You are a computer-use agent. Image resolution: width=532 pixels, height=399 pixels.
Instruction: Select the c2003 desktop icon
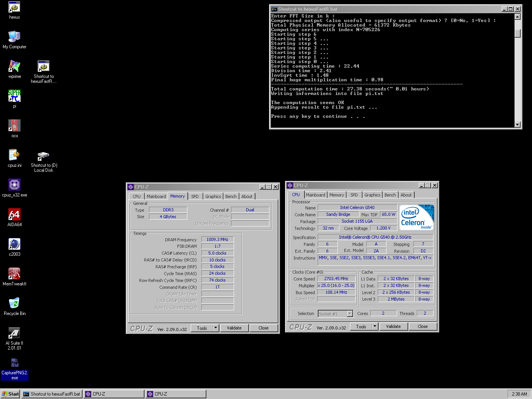tap(14, 247)
